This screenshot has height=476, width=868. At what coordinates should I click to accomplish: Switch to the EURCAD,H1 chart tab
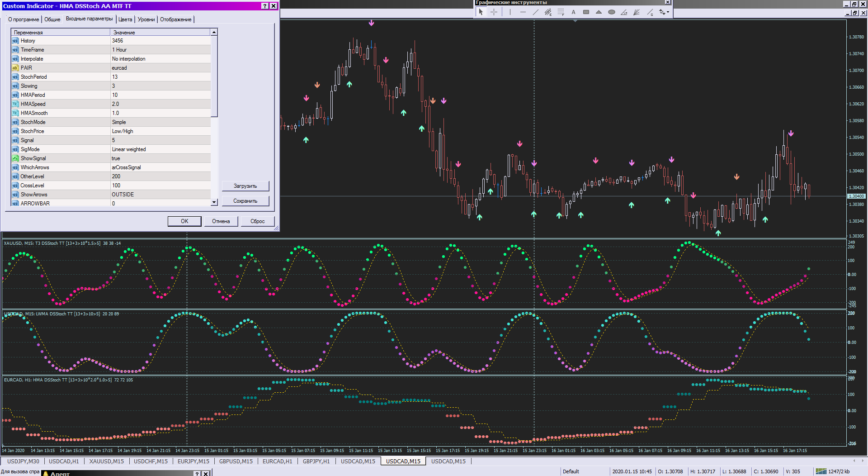tap(277, 461)
